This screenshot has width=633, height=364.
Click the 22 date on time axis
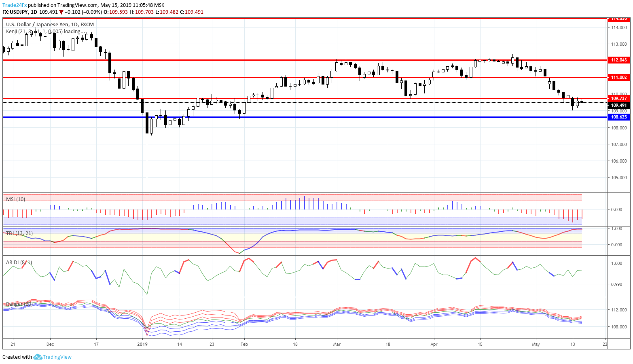click(605, 344)
